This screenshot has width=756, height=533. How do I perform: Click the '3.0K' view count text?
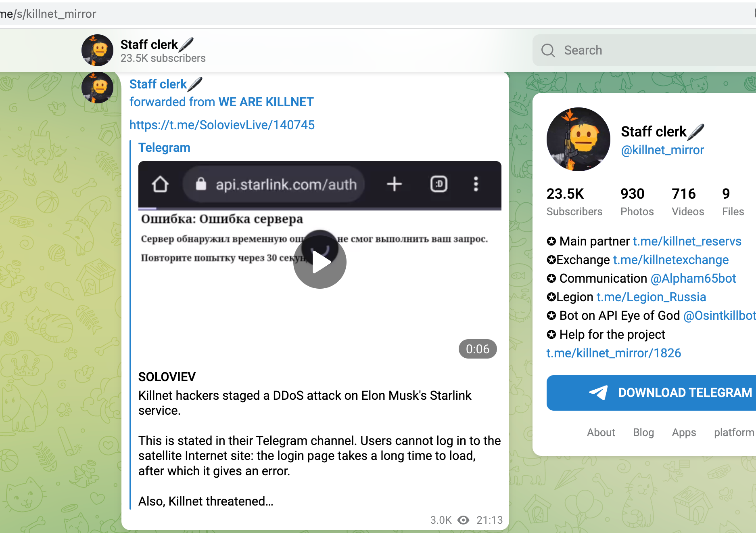[441, 520]
